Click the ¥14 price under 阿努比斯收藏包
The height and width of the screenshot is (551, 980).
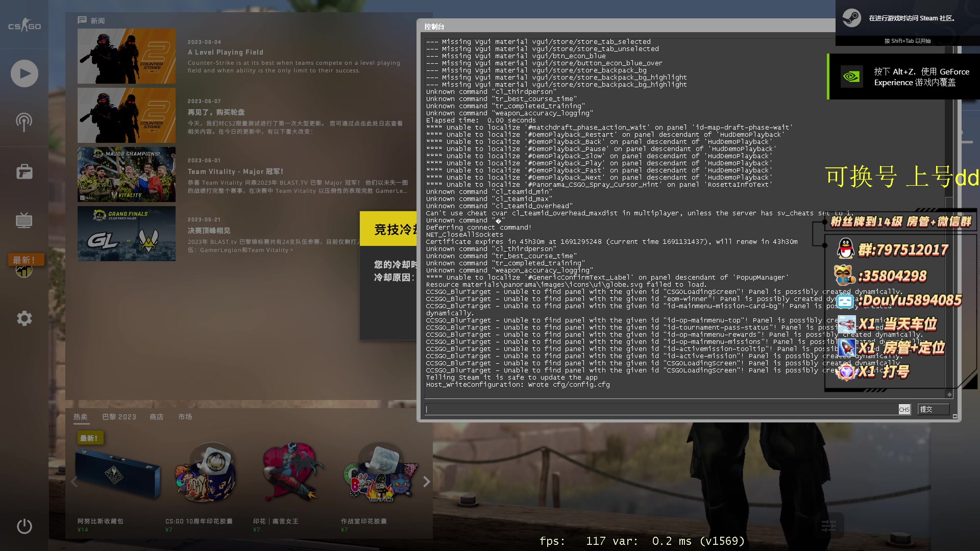coord(83,530)
